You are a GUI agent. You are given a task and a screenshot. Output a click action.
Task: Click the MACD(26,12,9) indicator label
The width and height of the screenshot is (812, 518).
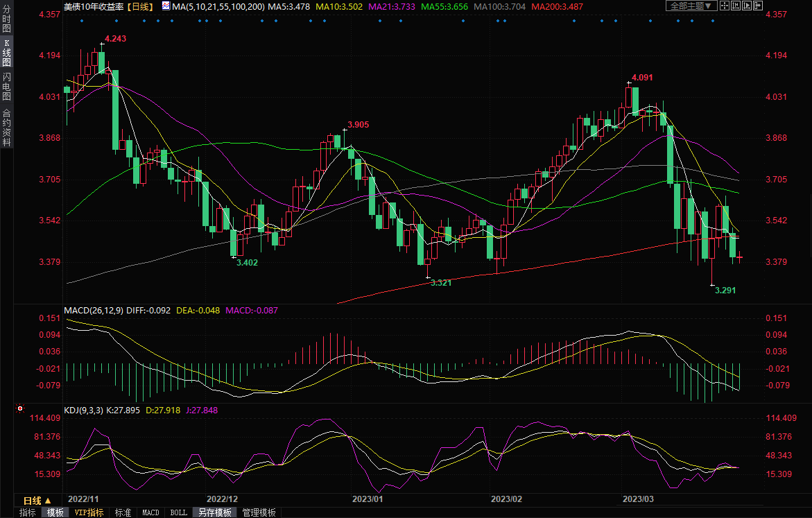point(94,310)
